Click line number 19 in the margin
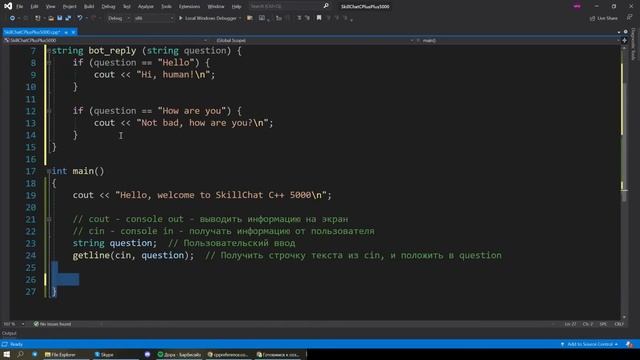The image size is (640, 360). point(31,196)
